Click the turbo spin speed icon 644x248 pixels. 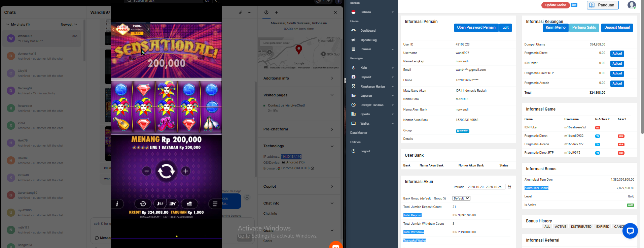[160, 204]
